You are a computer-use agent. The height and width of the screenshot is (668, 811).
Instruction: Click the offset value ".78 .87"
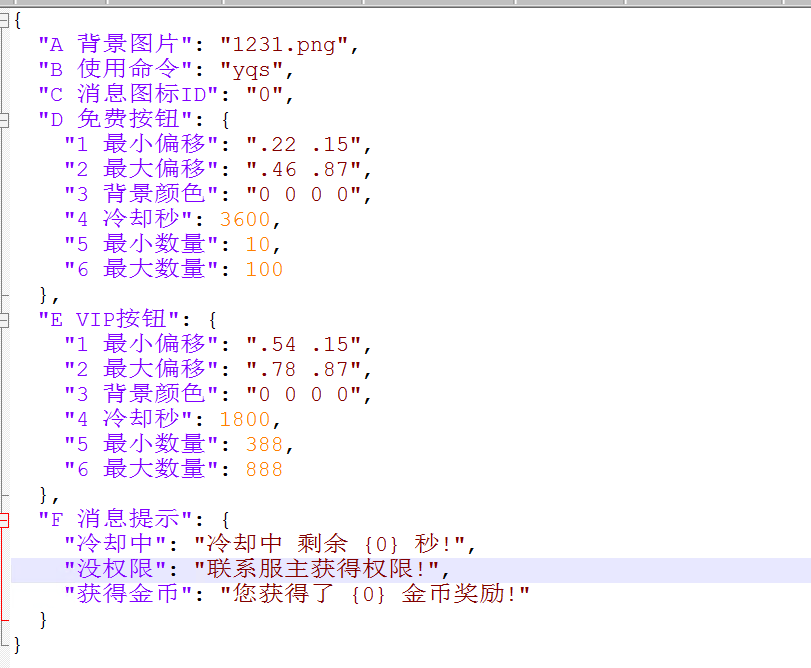pos(303,370)
